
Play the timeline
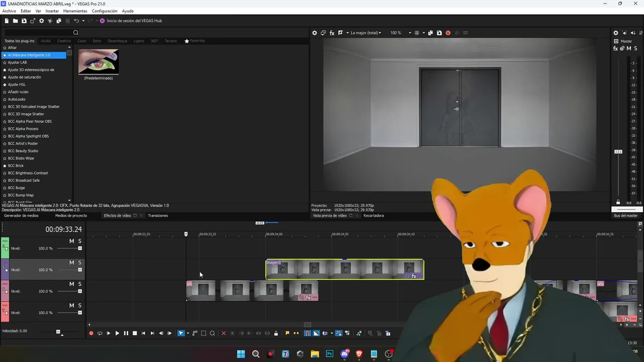coord(117,333)
